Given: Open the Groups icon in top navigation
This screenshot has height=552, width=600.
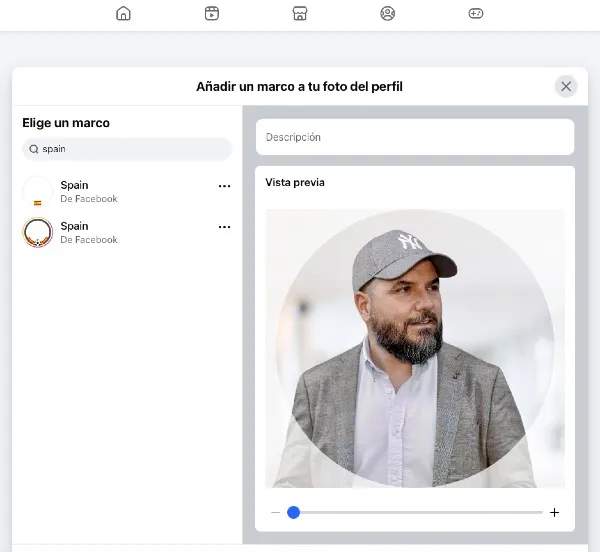Looking at the screenshot, I should (x=387, y=13).
